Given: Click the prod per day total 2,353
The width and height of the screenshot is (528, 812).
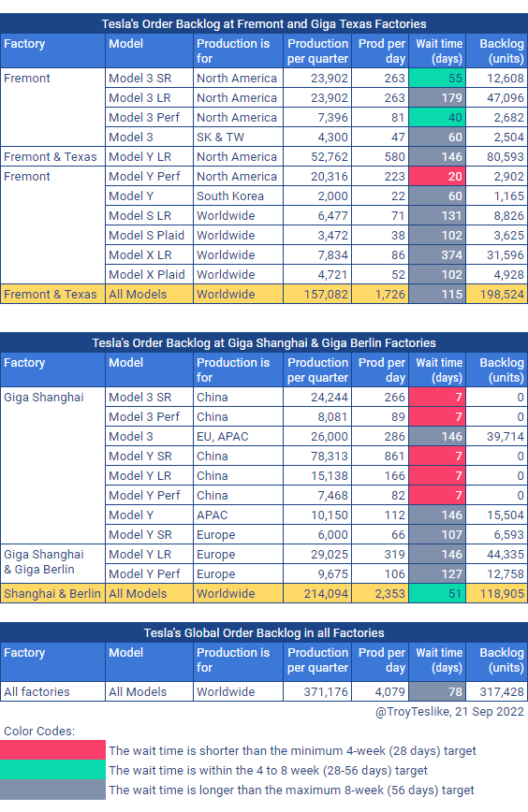Looking at the screenshot, I should point(380,593).
